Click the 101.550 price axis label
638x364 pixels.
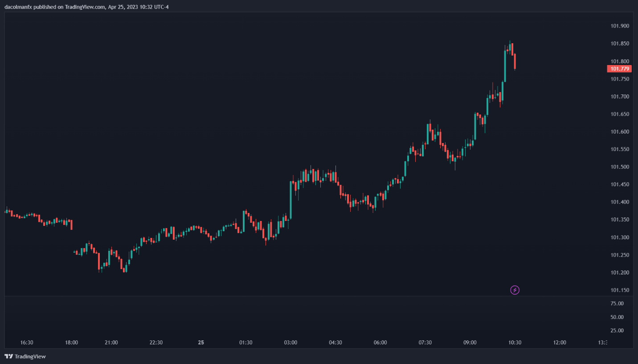pyautogui.click(x=620, y=149)
